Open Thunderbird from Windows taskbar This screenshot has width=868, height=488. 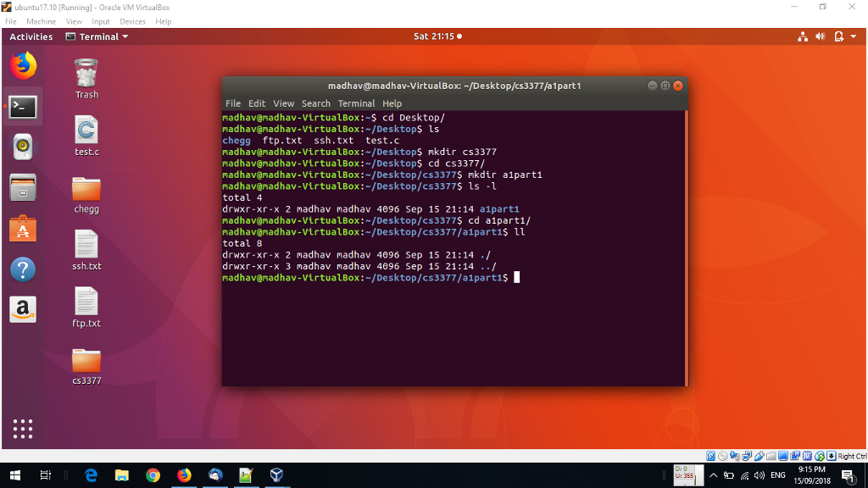pos(215,475)
